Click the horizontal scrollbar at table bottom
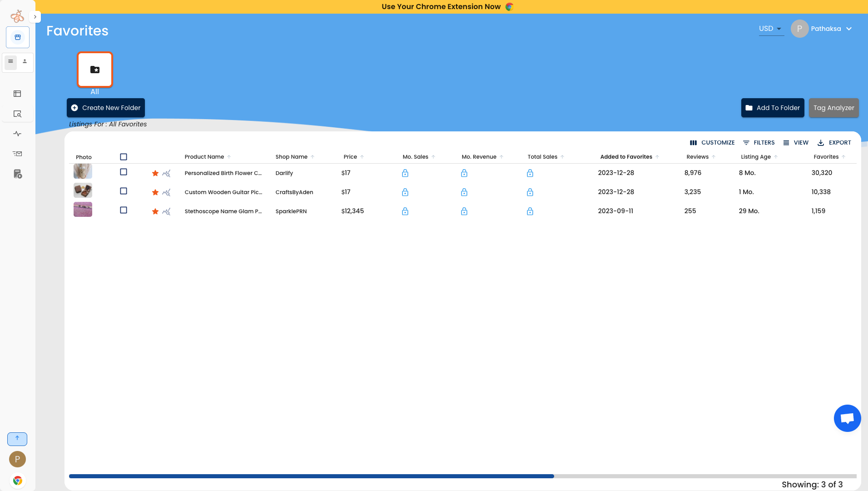868x491 pixels. click(x=311, y=476)
